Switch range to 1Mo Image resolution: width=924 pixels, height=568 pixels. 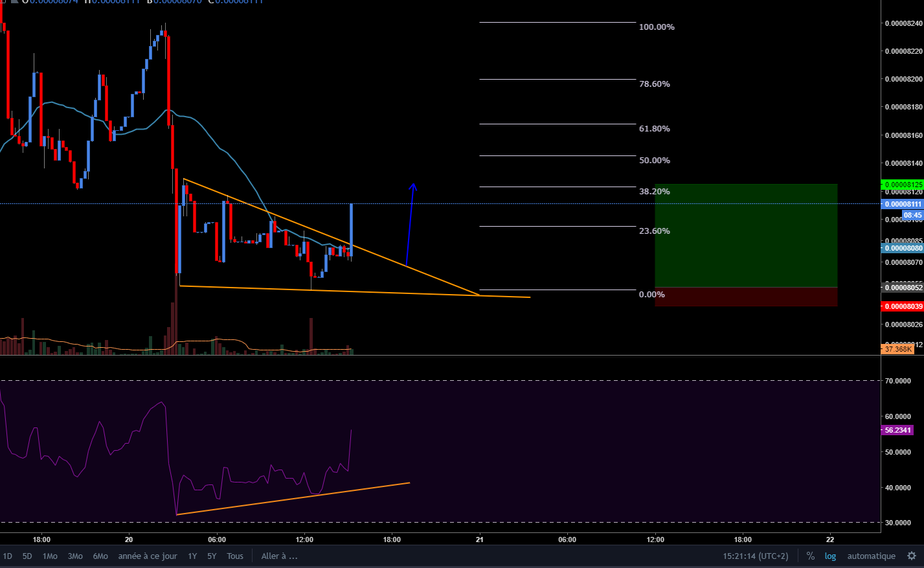(50, 556)
